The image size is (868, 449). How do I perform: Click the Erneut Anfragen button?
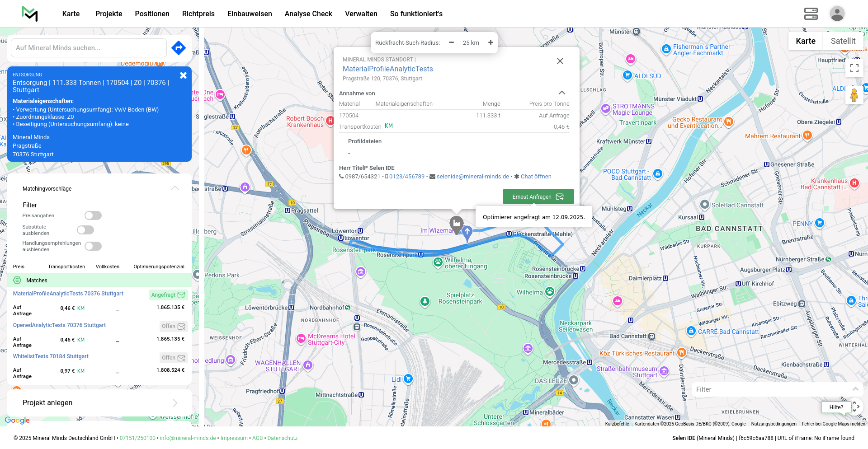coord(538,196)
